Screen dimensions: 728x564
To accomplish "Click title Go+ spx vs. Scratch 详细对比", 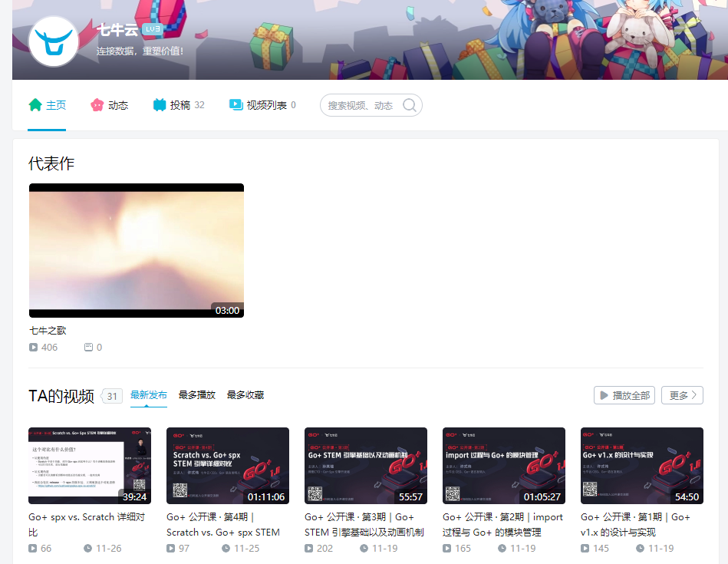I will (87, 525).
